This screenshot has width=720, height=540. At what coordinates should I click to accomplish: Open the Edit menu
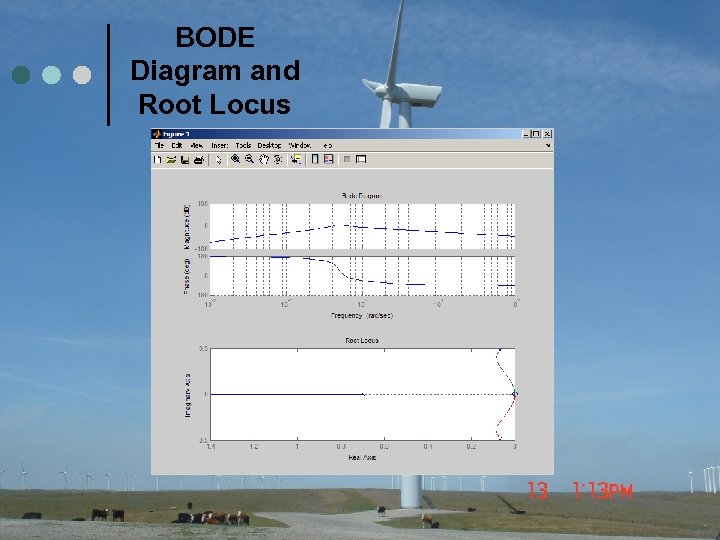(x=177, y=145)
